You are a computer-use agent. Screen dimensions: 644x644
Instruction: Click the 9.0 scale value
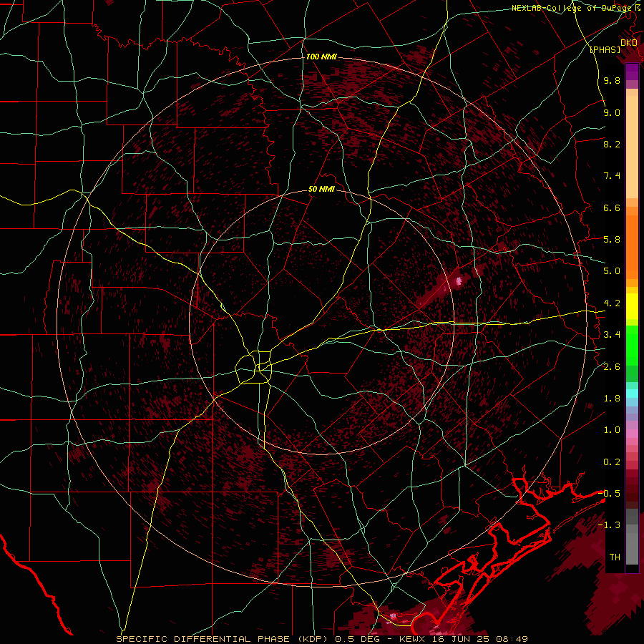pyautogui.click(x=612, y=112)
